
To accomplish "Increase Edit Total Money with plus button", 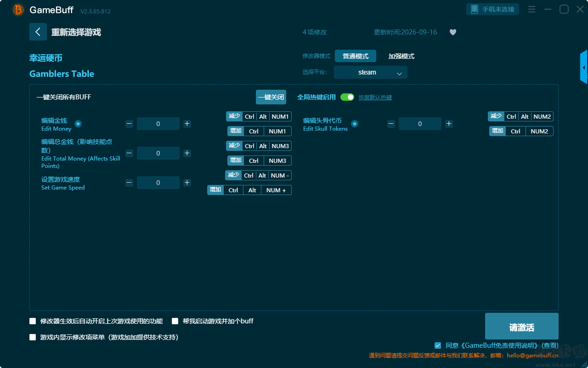I will pos(187,153).
